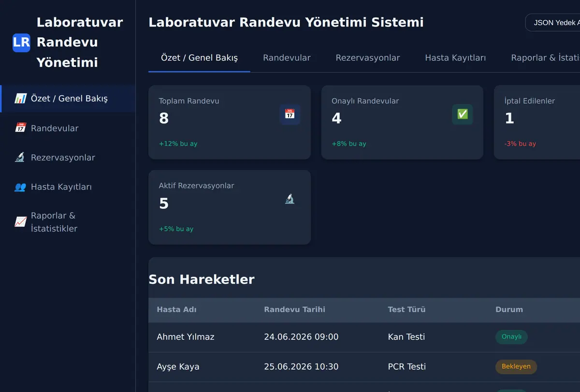Screen dimensions: 580x392
Task: Switch to the Randevular tab
Action: click(x=287, y=58)
